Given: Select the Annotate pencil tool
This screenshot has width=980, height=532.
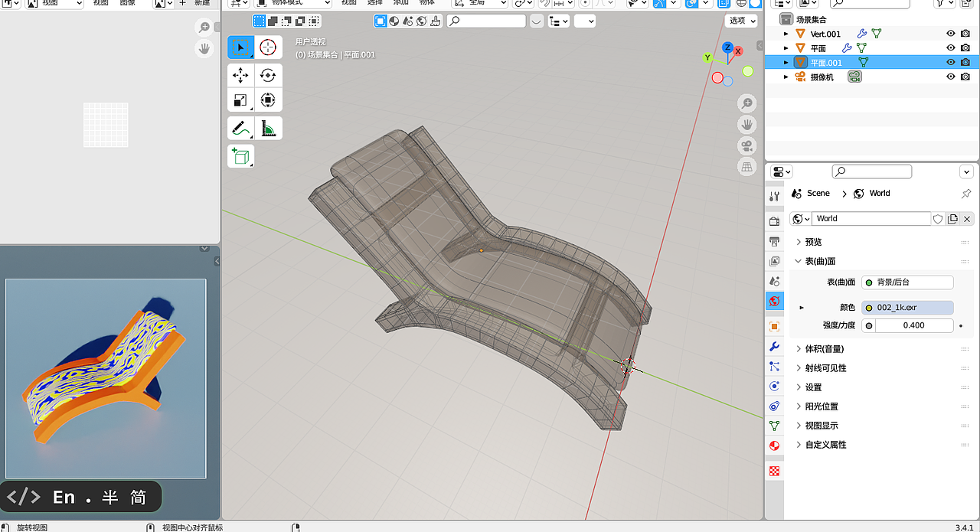Looking at the screenshot, I should [x=240, y=128].
